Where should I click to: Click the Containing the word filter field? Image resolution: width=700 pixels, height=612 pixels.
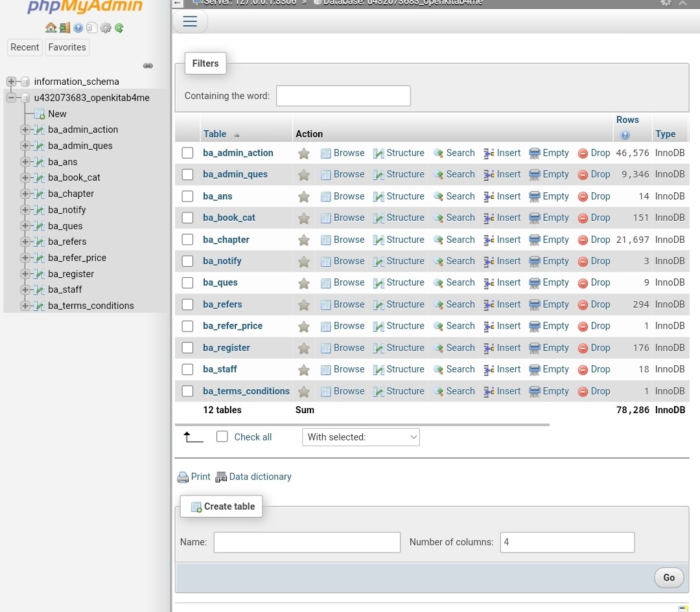pos(343,96)
